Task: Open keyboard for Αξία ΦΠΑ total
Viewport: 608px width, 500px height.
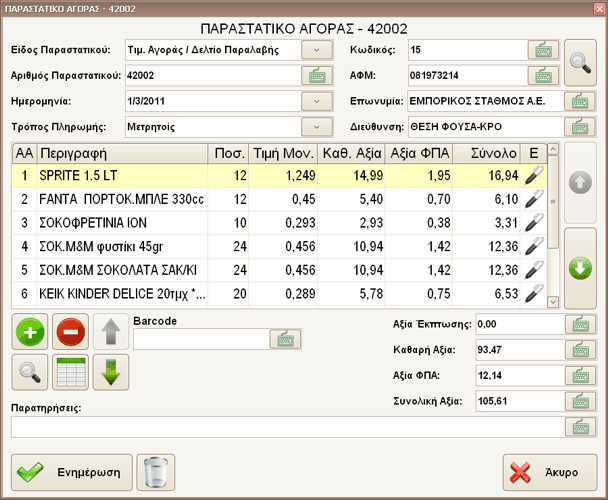Action: click(580, 375)
